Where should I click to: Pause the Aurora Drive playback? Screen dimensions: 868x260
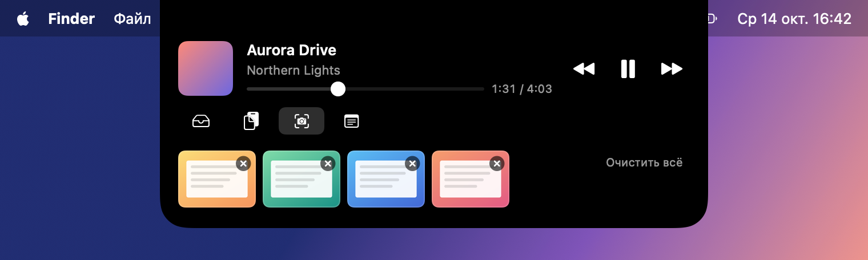pos(628,69)
